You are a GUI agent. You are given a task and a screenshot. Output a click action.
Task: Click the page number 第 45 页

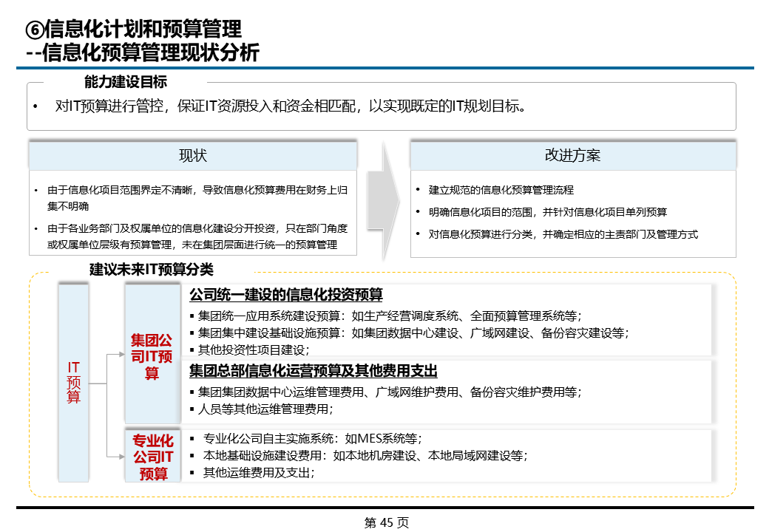click(387, 522)
